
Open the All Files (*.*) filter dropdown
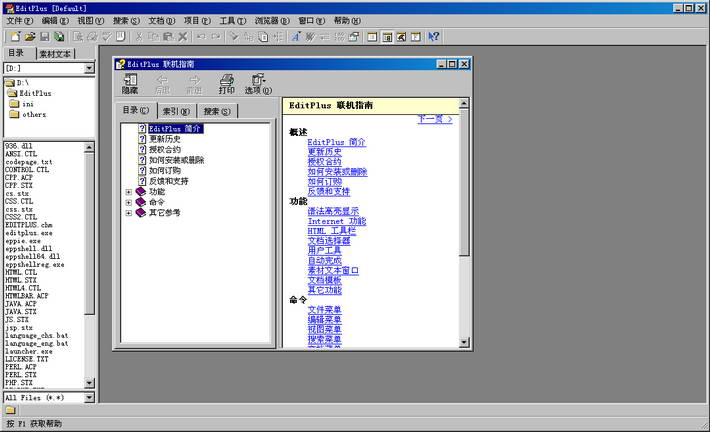[89, 398]
